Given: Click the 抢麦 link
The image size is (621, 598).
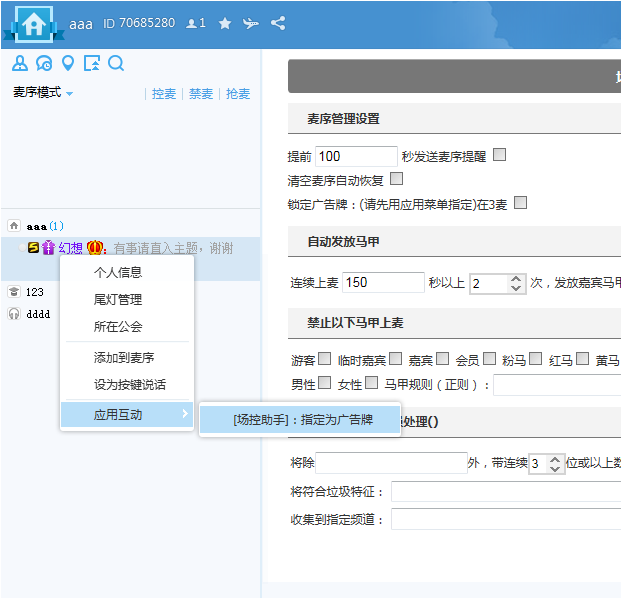Looking at the screenshot, I should (x=238, y=94).
